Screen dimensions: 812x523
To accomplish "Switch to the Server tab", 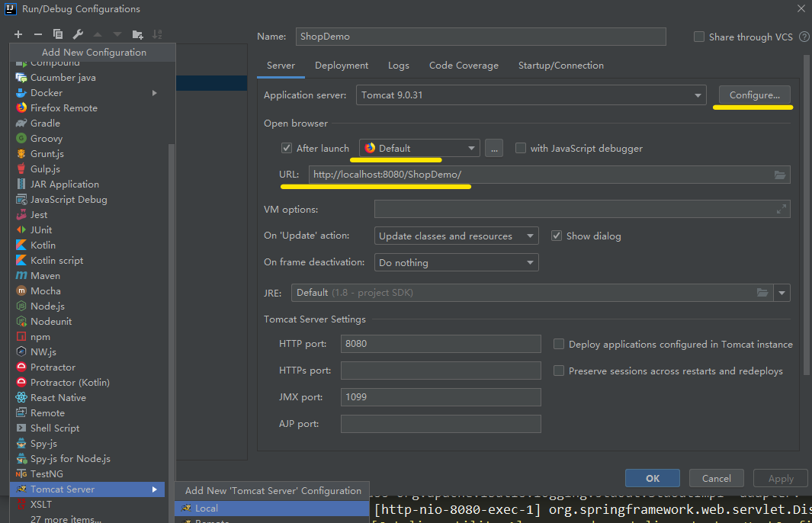I will [x=281, y=66].
